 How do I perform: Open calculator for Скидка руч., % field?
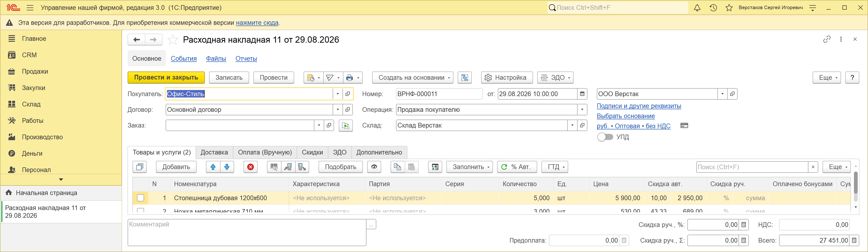(x=744, y=225)
